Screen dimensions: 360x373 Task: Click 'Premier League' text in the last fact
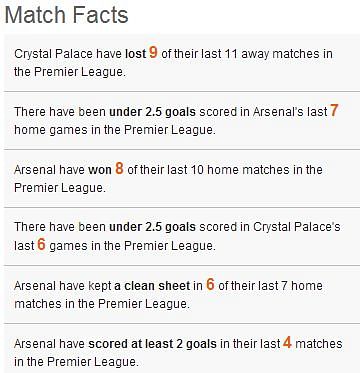pyautogui.click(x=92, y=362)
